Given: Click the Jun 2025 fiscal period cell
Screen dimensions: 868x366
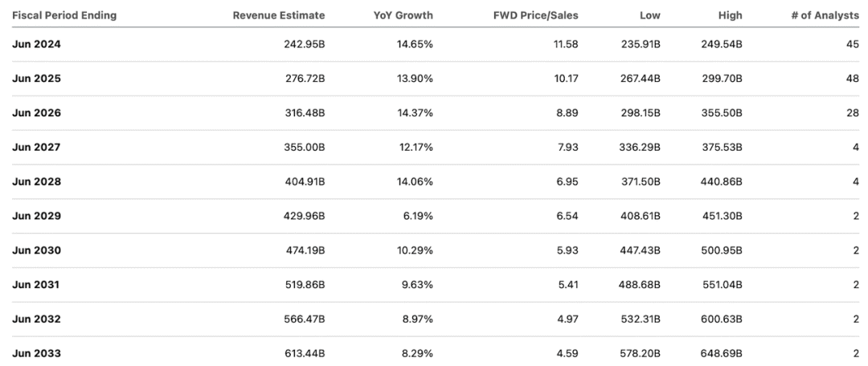Looking at the screenshot, I should pyautogui.click(x=36, y=79).
